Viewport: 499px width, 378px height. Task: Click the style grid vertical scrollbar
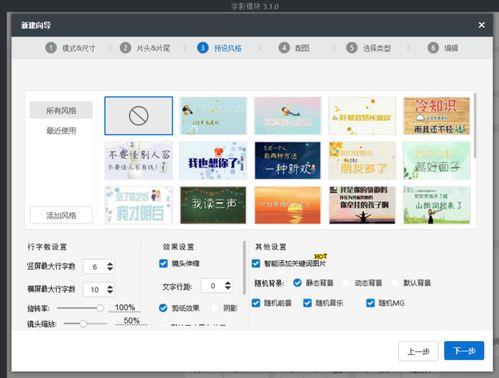click(475, 125)
